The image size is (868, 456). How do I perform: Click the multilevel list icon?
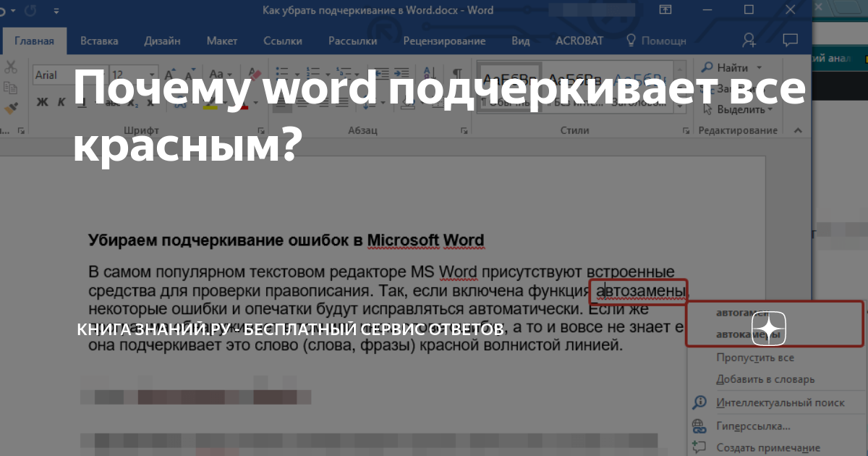tap(343, 75)
